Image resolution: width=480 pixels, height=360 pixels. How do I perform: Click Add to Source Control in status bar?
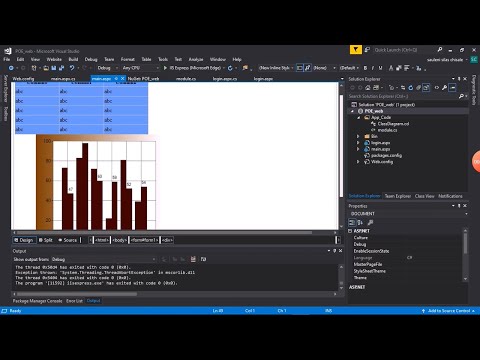point(449,311)
